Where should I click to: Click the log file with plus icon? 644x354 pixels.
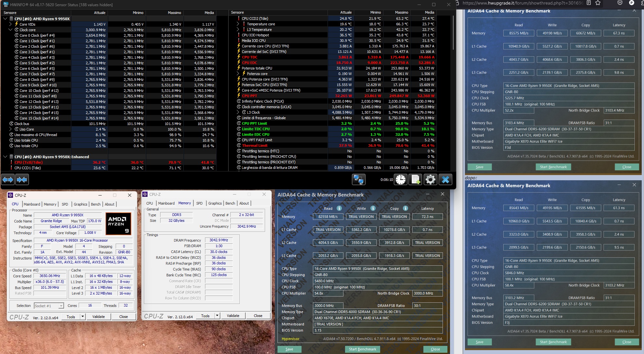click(416, 179)
